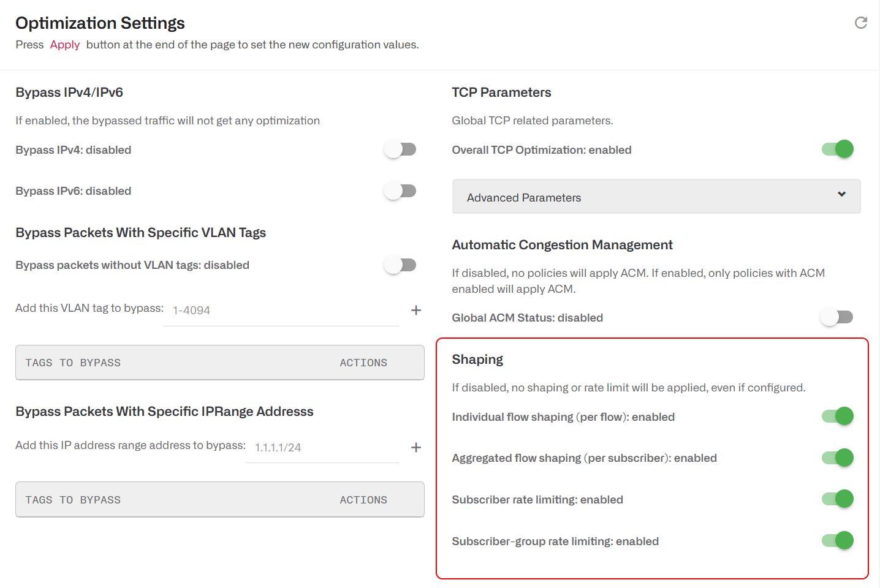This screenshot has height=588, width=880.
Task: Disable Overall TCP Optimization switch
Action: 838,149
